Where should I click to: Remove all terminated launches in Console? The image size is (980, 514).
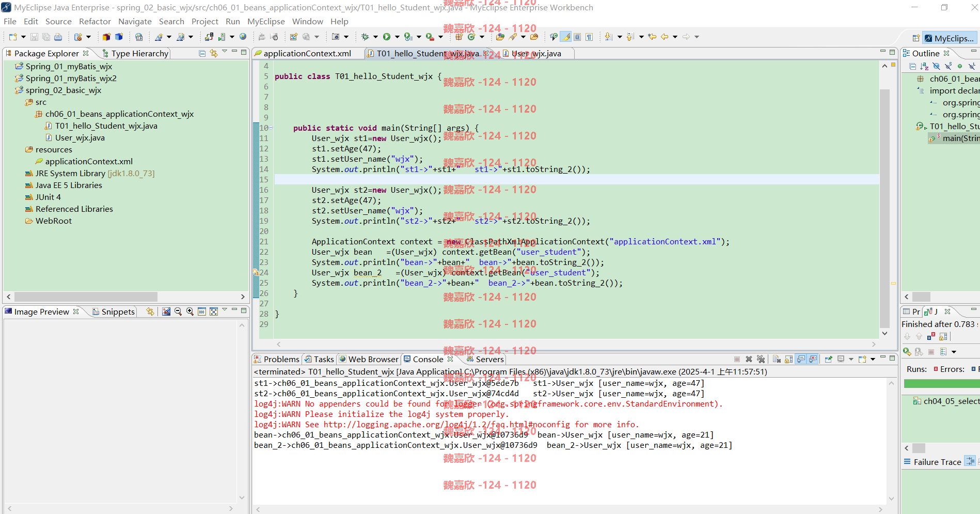pos(761,359)
